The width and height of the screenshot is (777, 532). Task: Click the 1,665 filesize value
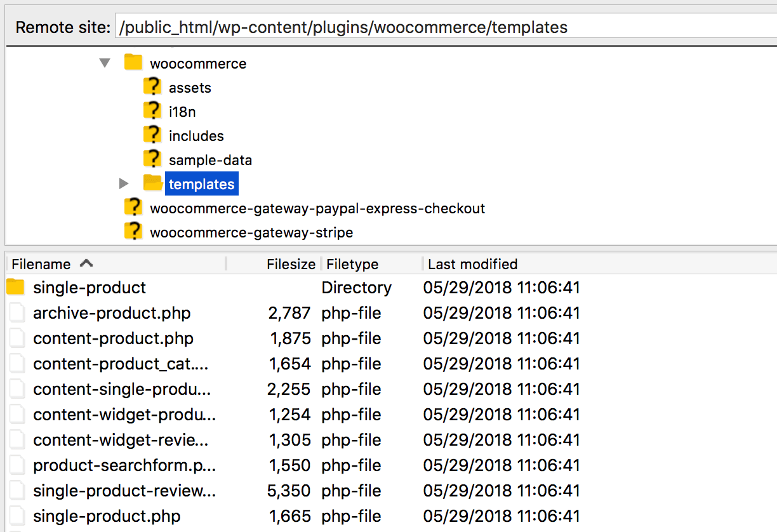tap(290, 516)
